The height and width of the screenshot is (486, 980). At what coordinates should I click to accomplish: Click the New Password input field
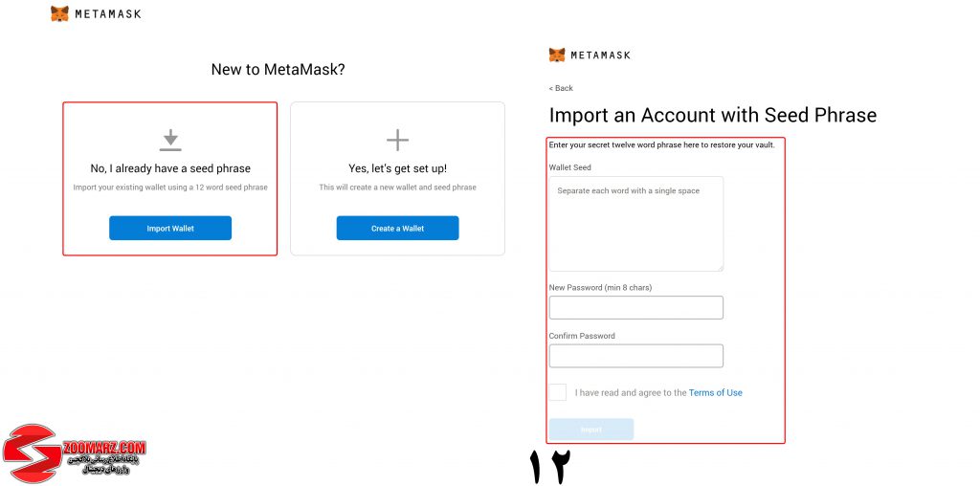click(636, 307)
